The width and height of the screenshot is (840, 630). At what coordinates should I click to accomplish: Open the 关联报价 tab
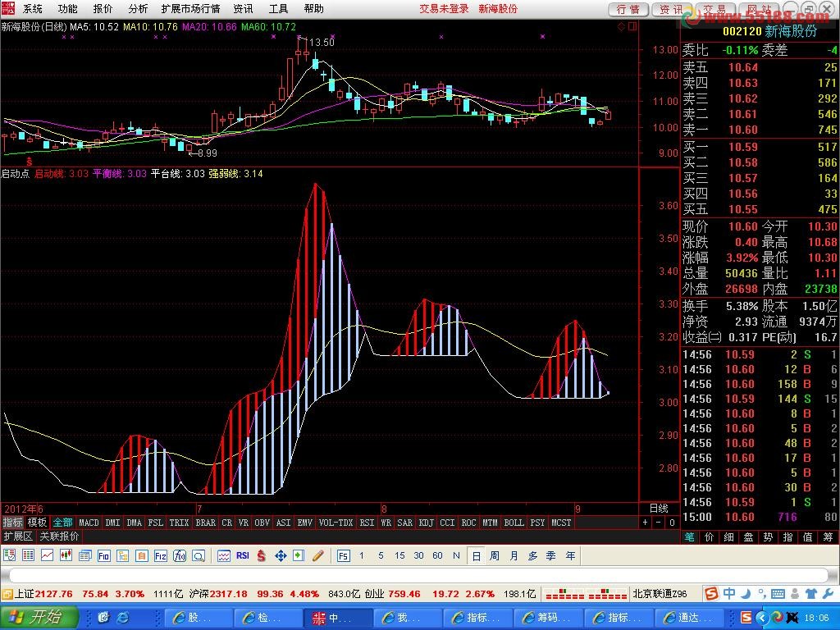click(x=59, y=536)
